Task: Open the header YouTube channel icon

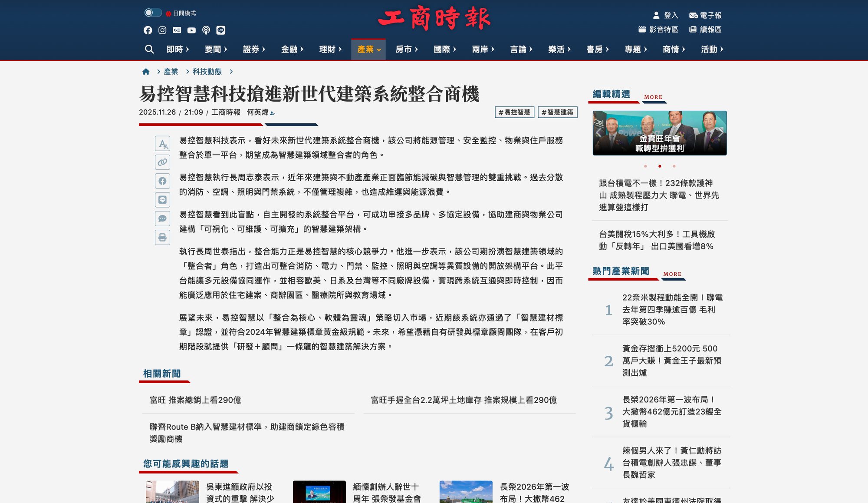Action: coord(191,30)
